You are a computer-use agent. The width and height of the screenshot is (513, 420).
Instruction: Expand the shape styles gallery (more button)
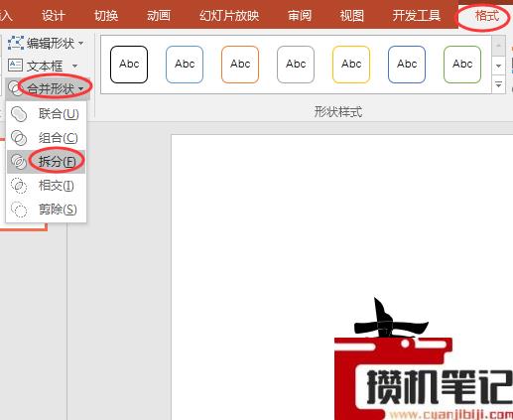click(498, 85)
